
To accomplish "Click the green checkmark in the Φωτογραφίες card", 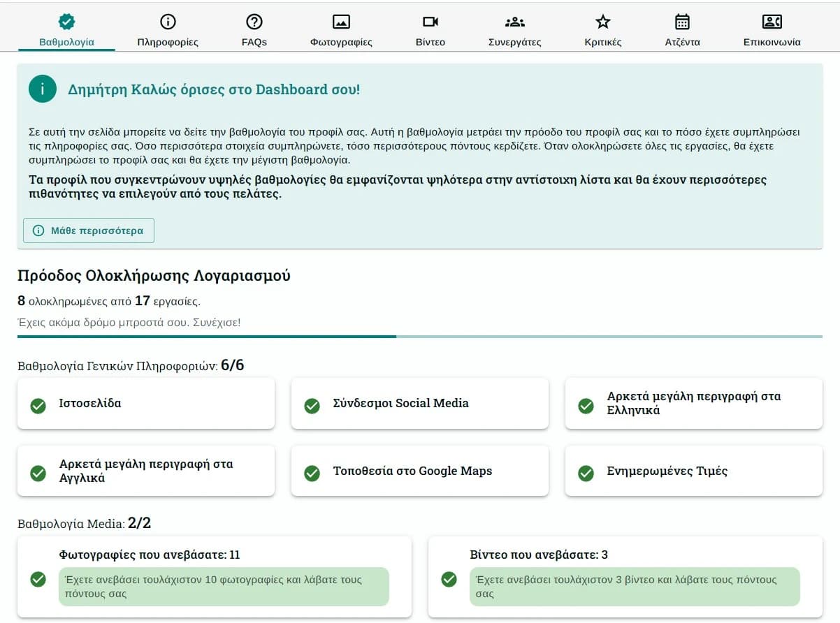I will [x=38, y=579].
